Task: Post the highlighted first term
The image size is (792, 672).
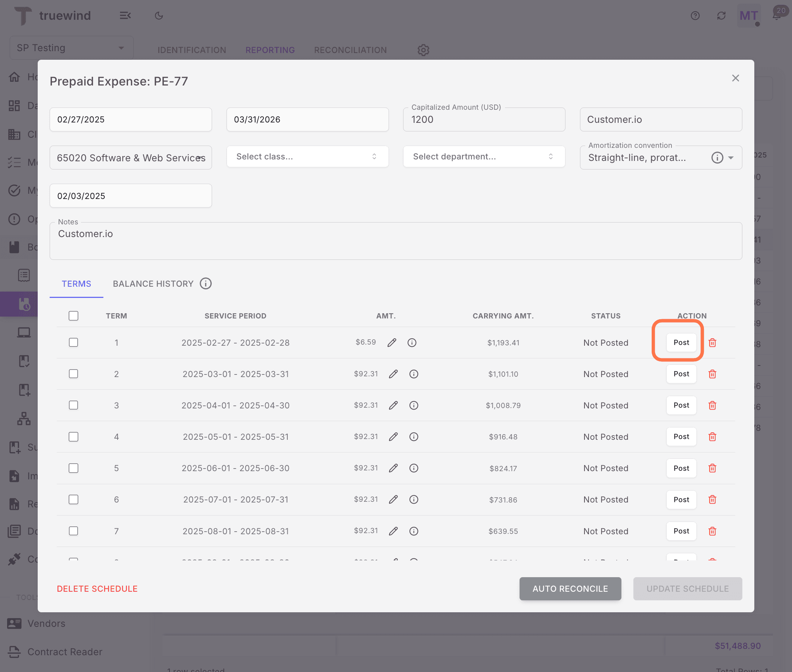Action: point(681,342)
